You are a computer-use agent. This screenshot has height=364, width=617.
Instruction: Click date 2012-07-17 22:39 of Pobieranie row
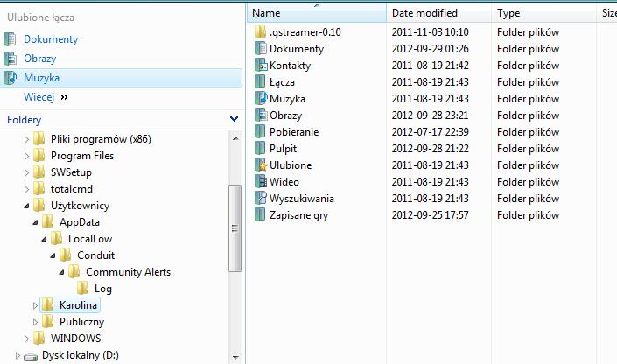coord(430,132)
